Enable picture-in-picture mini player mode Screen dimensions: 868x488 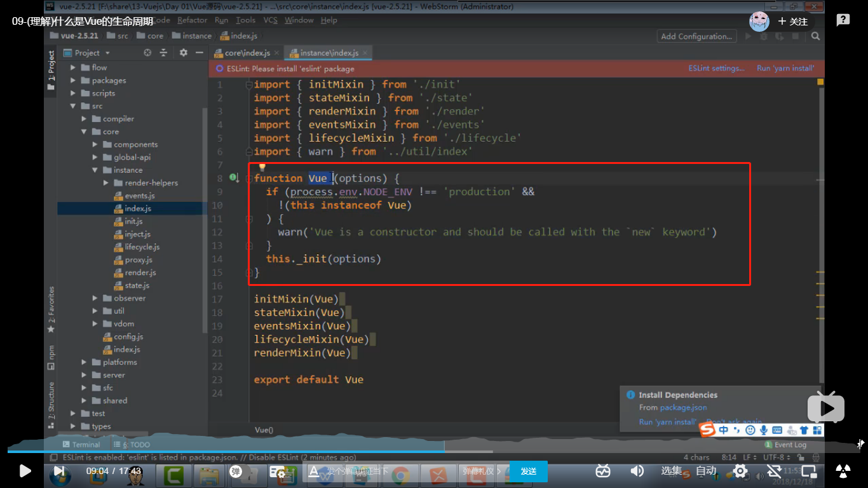[809, 471]
